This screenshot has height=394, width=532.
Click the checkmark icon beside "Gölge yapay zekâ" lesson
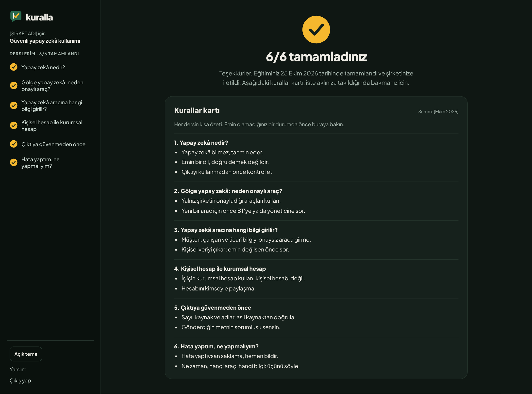coord(14,86)
